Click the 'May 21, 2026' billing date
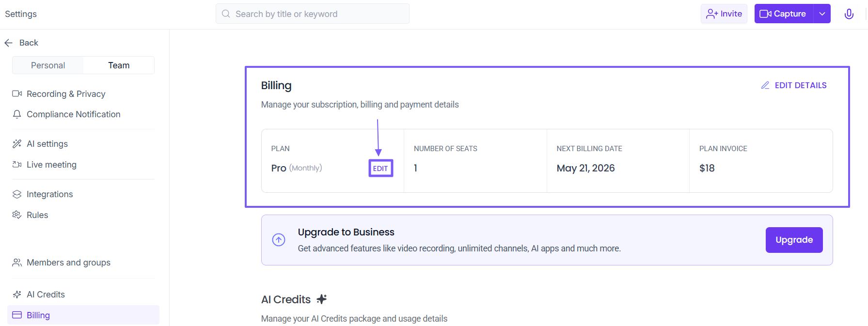This screenshot has width=868, height=326. click(585, 168)
